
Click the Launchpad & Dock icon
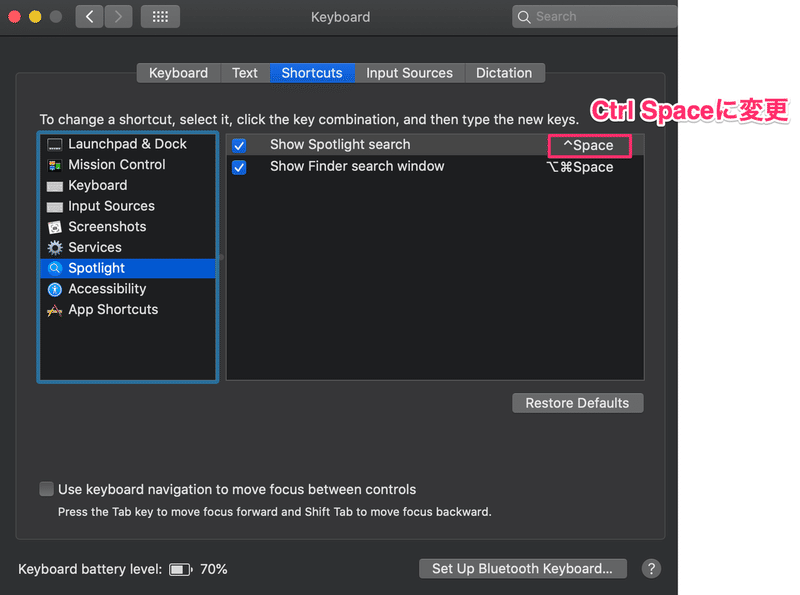point(54,145)
